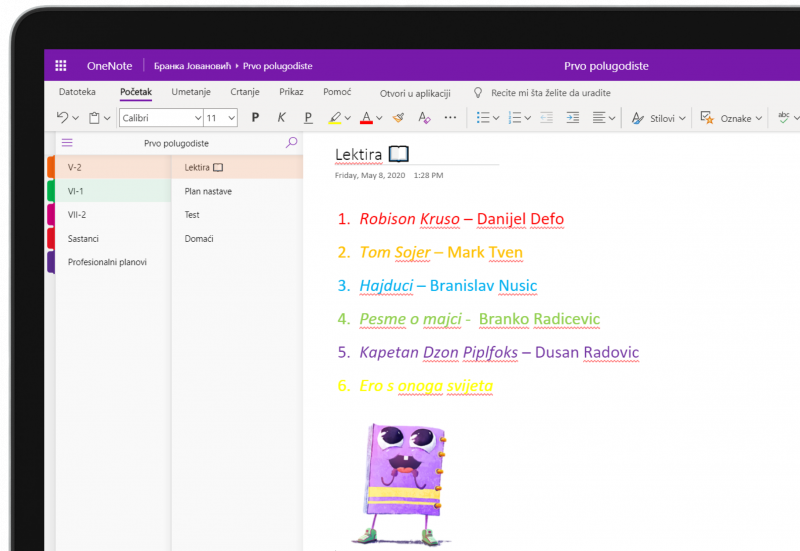Click the Prvo polugodiste notebook name in the pane
Image resolution: width=800 pixels, height=551 pixels.
point(176,143)
